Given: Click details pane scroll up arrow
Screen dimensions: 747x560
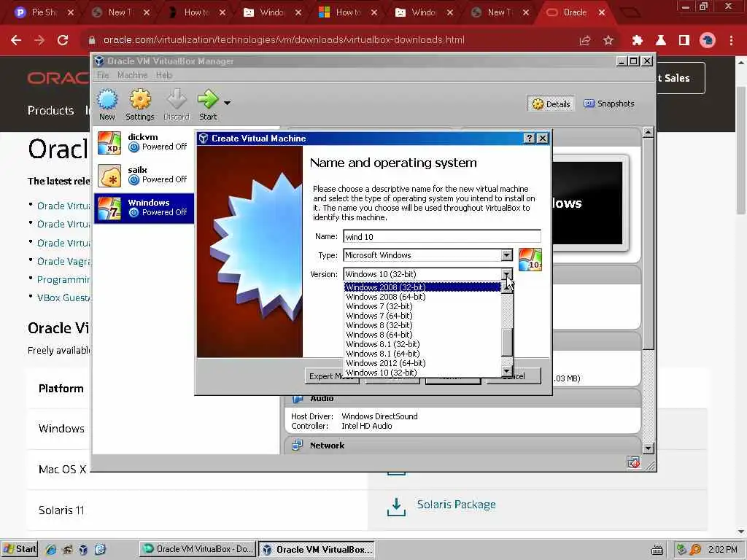Looking at the screenshot, I should coord(648,133).
